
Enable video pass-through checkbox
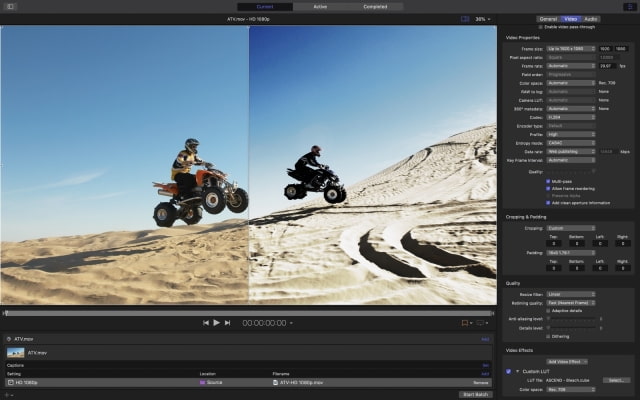[x=542, y=27]
